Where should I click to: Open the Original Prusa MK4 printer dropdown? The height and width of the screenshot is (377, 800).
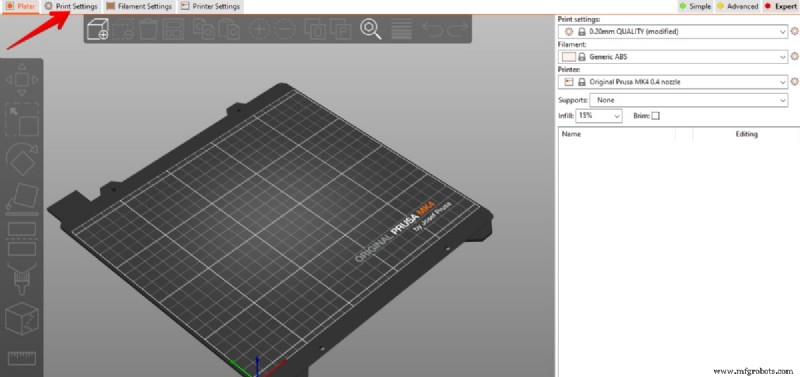tap(673, 82)
